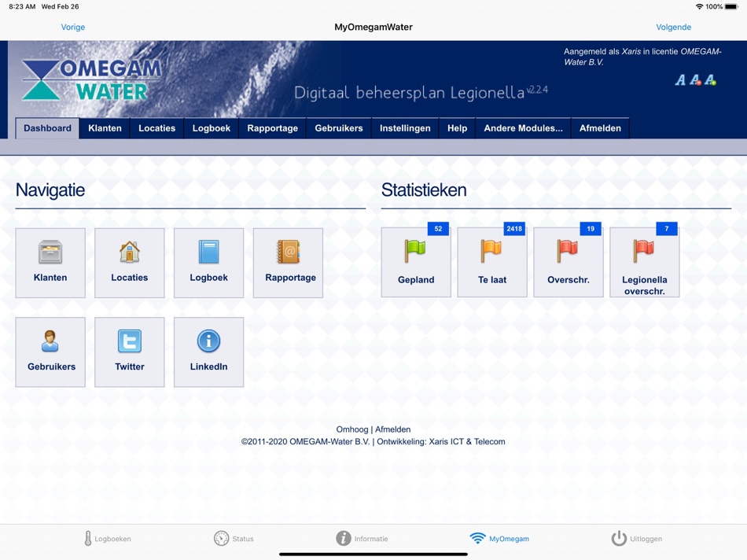This screenshot has height=560, width=747.
Task: Open Informatie in bottom tab bar
Action: coord(362,539)
